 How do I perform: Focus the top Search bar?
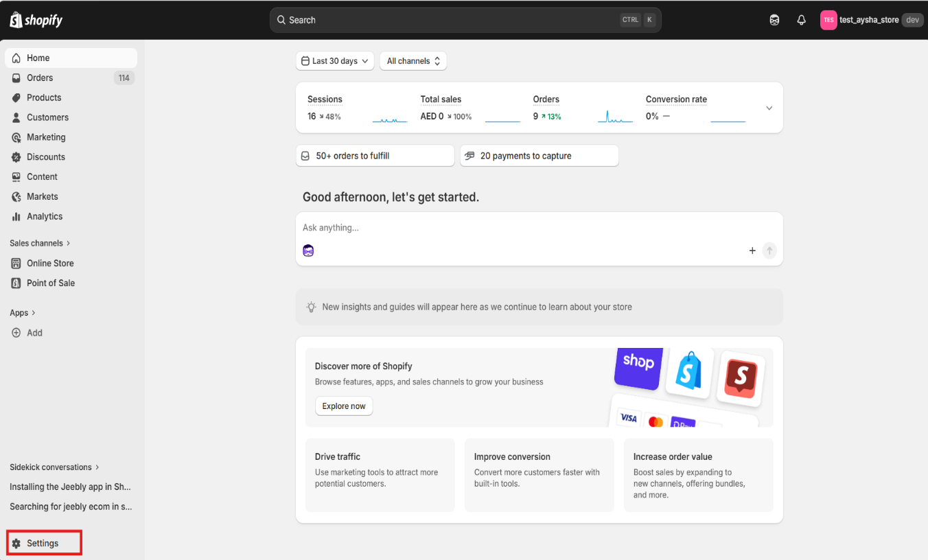click(465, 20)
